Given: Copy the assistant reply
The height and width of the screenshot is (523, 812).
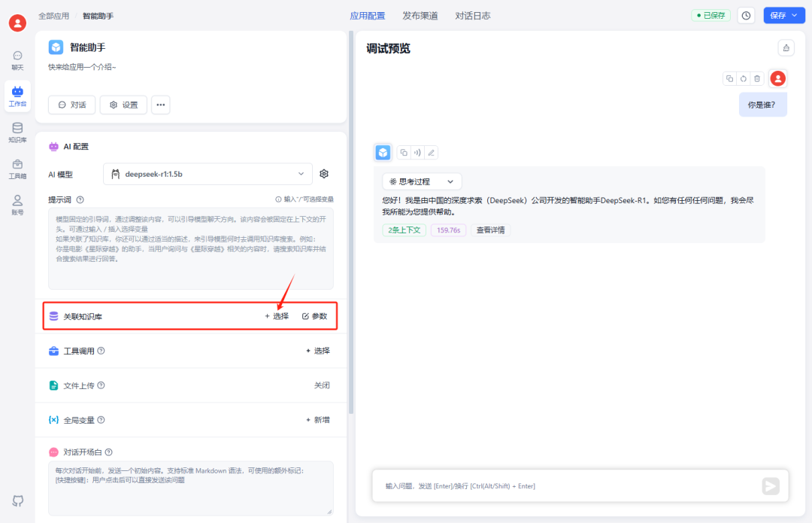Looking at the screenshot, I should (x=404, y=153).
